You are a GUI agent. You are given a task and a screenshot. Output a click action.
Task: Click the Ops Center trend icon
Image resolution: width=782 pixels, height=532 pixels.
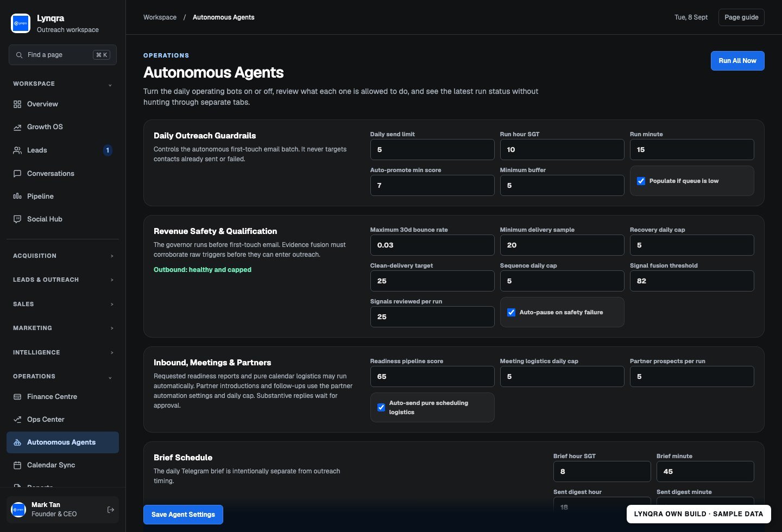[x=17, y=420]
